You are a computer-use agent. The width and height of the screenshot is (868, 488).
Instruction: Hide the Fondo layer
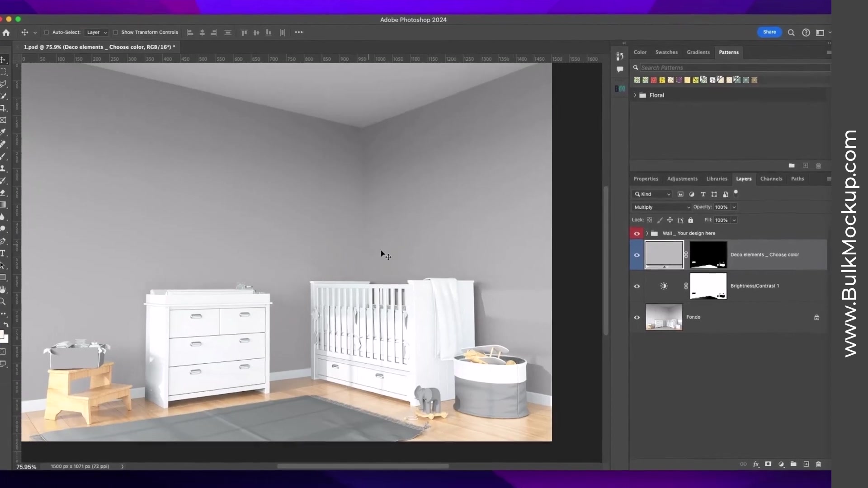click(x=637, y=317)
